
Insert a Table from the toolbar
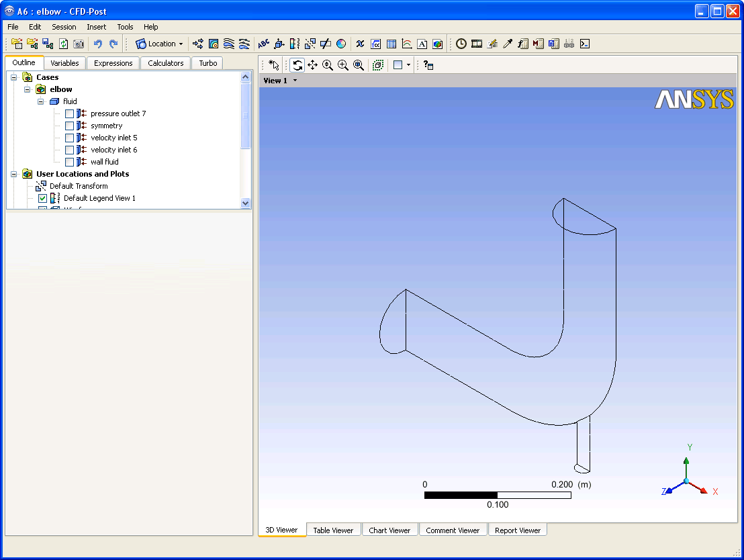coord(391,44)
